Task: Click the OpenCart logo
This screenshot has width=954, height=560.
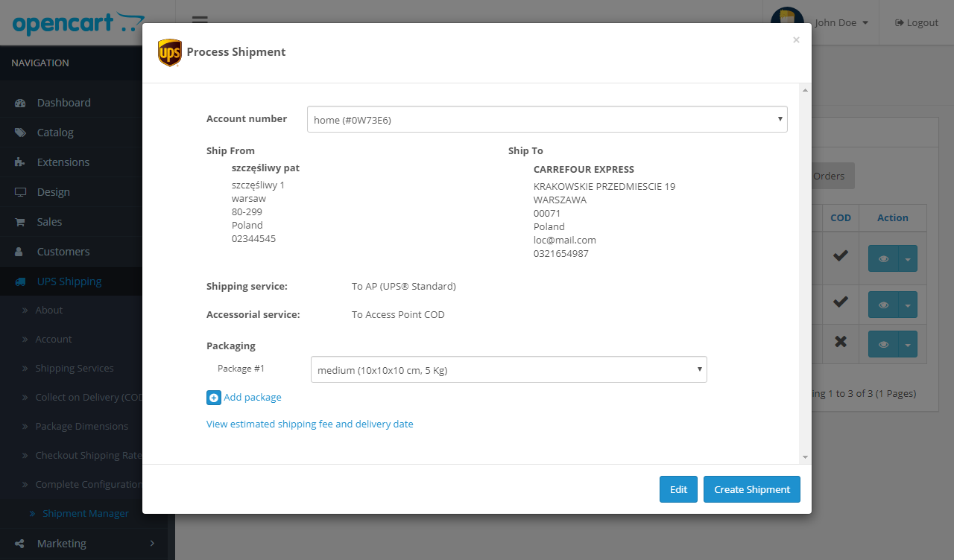Action: (x=78, y=22)
